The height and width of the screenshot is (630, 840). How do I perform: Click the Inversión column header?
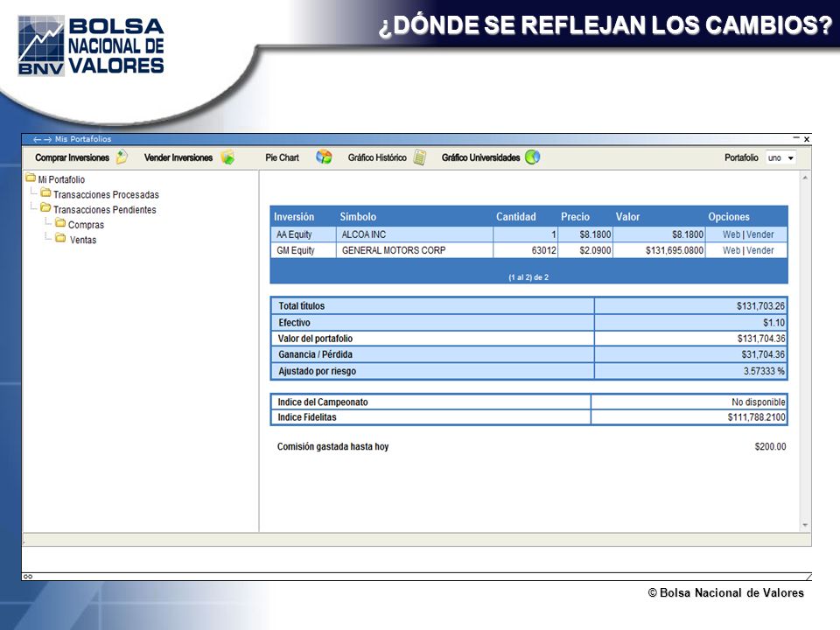[x=294, y=217]
